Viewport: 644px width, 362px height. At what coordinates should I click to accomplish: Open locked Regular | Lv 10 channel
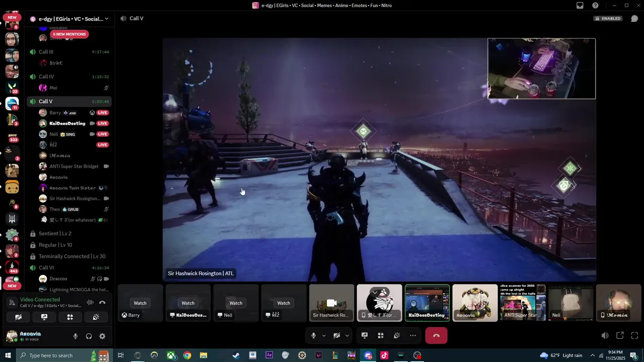(69, 245)
